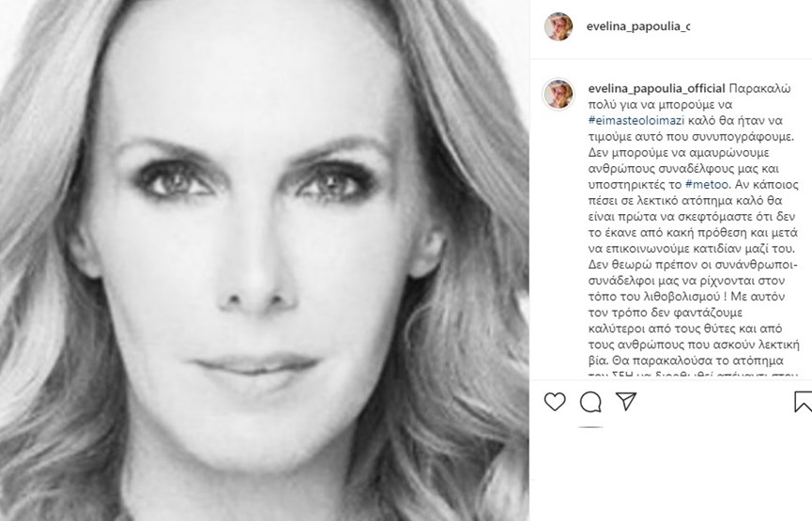812x521 pixels.
Task: Click the caption's opening word Παρακαλώ
Action: pos(759,88)
